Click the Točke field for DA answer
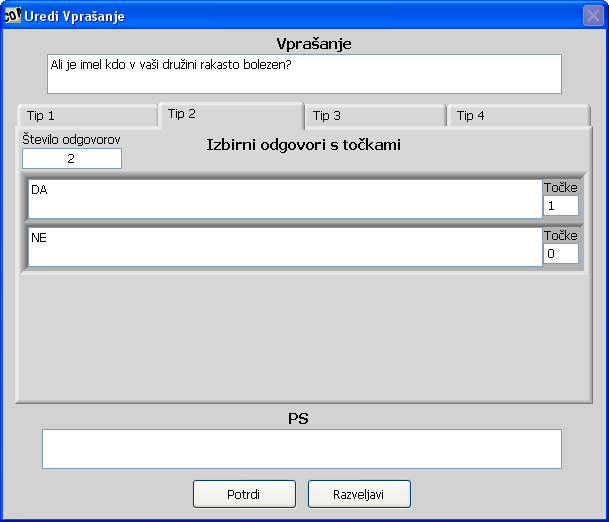This screenshot has height=522, width=609. pos(560,205)
